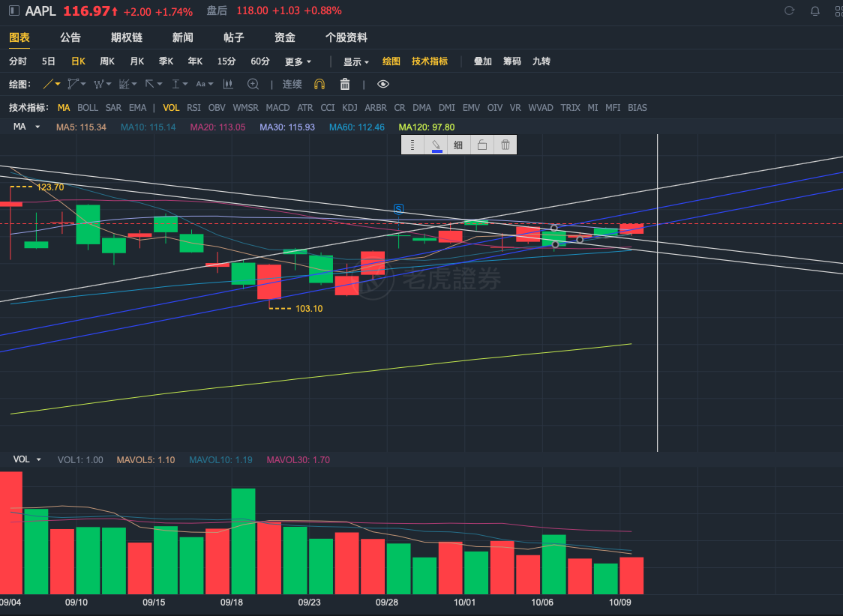Viewport: 843px width, 616px height.
Task: Enable the KDJ indicator
Action: [349, 107]
